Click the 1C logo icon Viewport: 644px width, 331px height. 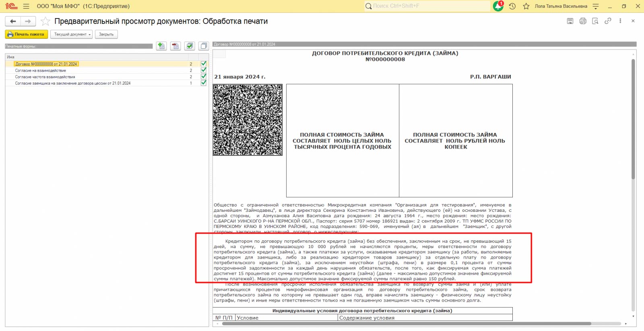[11, 6]
